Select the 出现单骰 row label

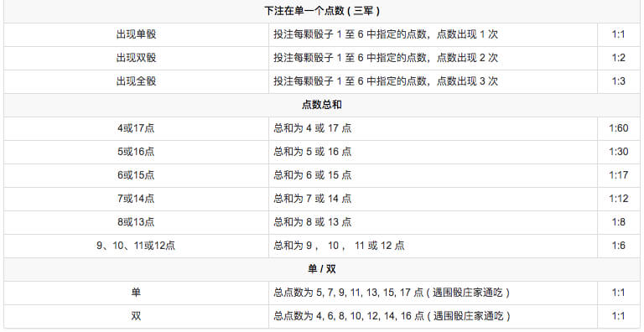[x=136, y=34]
